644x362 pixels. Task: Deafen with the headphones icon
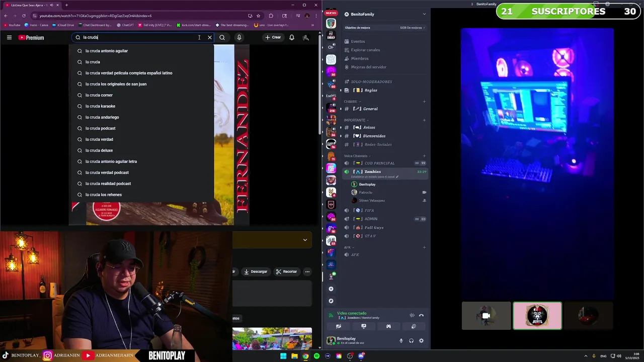pyautogui.click(x=411, y=340)
